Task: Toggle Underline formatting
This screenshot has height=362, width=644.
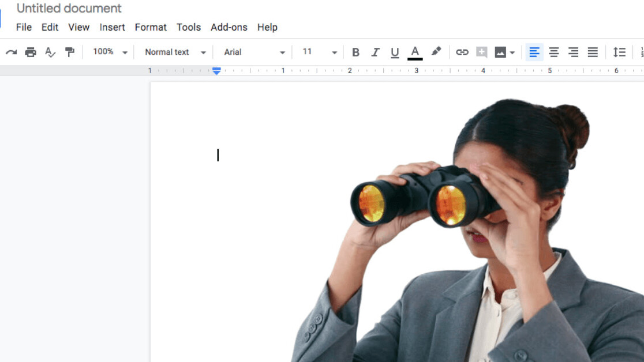Action: click(395, 52)
